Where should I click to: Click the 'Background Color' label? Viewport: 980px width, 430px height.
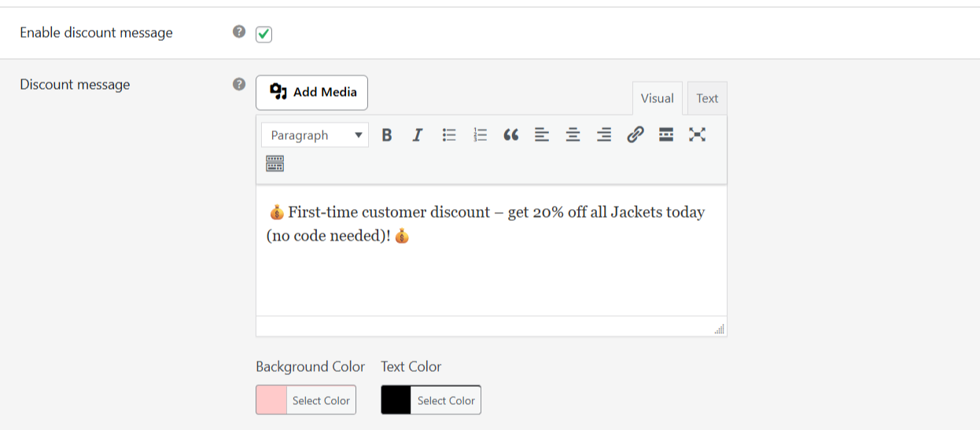pos(310,366)
